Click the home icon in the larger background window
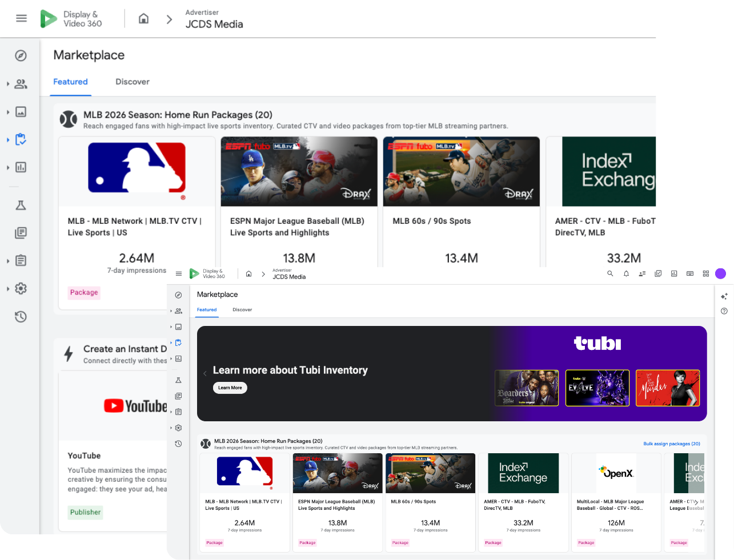The image size is (734, 560). tap(144, 19)
